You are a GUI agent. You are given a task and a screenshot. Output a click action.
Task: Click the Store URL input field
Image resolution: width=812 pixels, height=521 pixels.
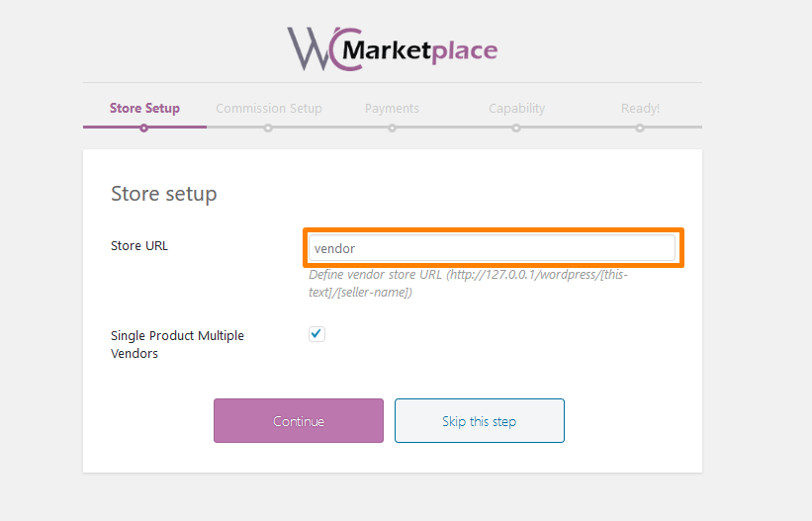tap(492, 248)
